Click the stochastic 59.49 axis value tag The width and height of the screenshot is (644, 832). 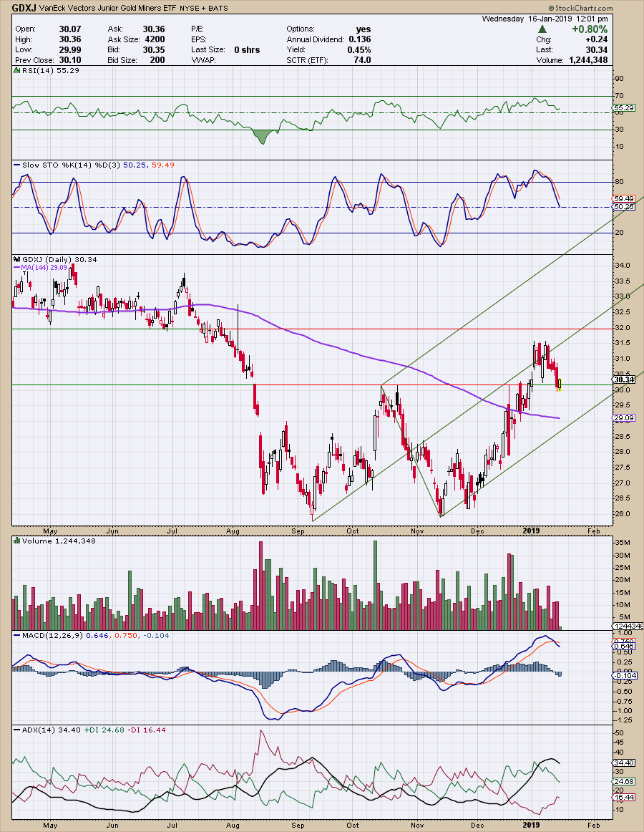625,199
